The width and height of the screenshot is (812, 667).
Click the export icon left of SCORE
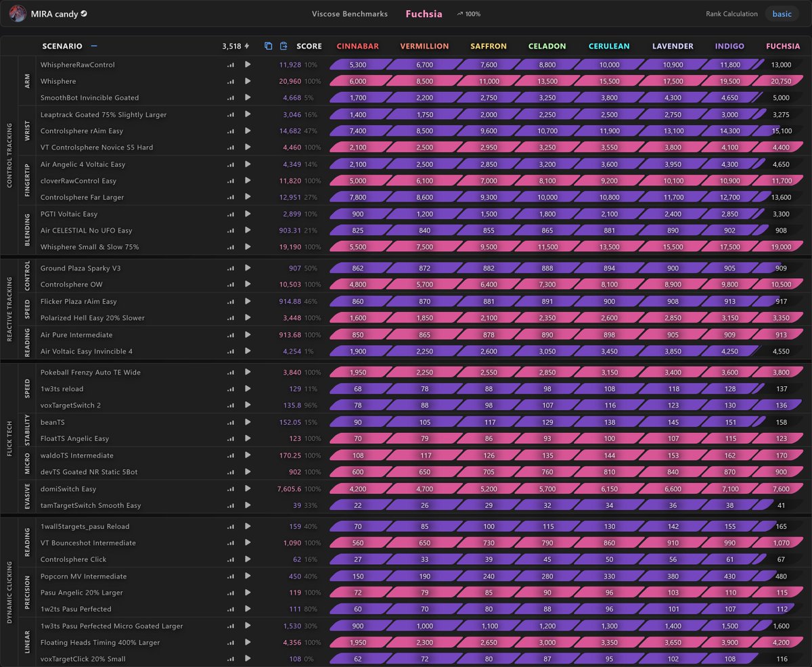[284, 46]
